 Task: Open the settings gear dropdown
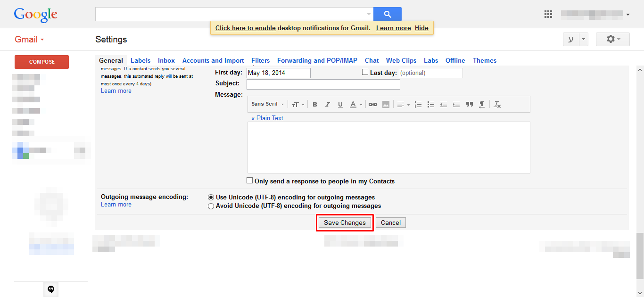click(x=612, y=39)
